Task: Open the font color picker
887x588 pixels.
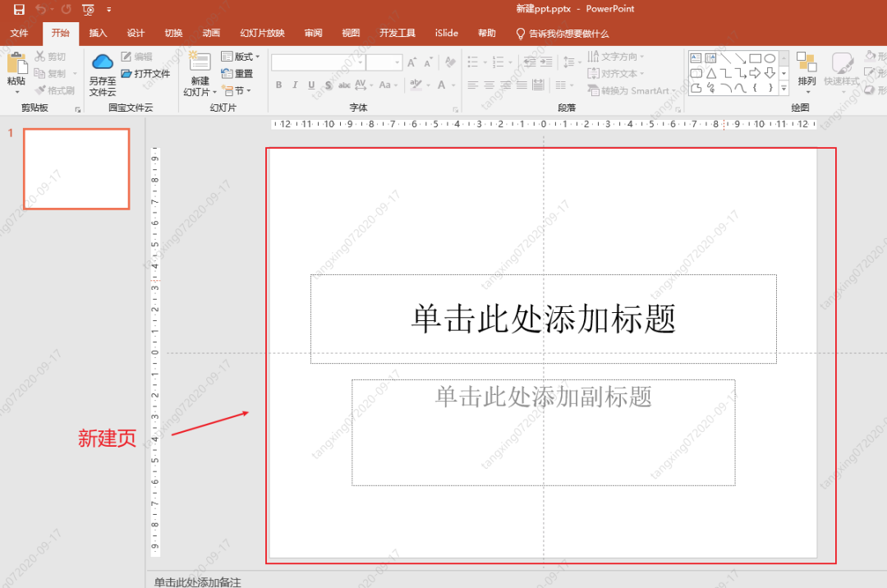Action: click(453, 85)
